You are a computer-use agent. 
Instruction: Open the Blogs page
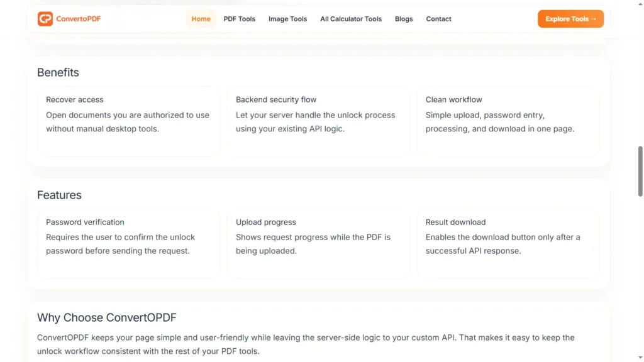(x=404, y=19)
